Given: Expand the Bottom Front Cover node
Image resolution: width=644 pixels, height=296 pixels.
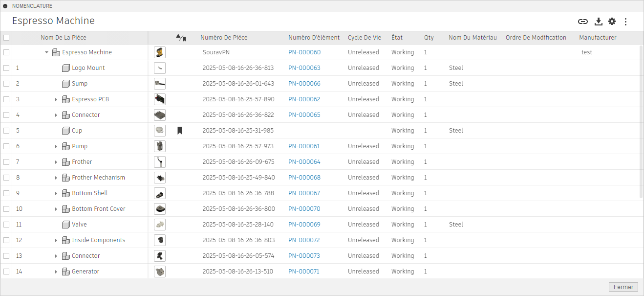Looking at the screenshot, I should click(x=56, y=209).
